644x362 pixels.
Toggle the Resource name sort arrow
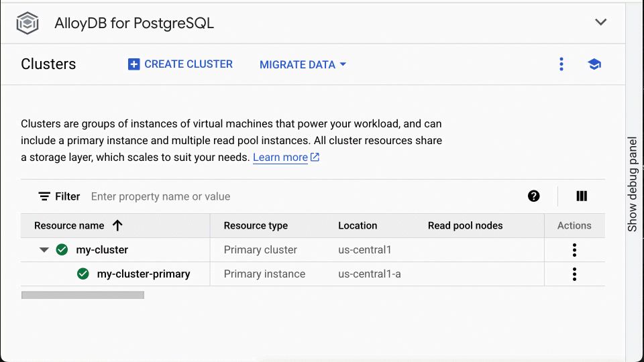pyautogui.click(x=117, y=225)
